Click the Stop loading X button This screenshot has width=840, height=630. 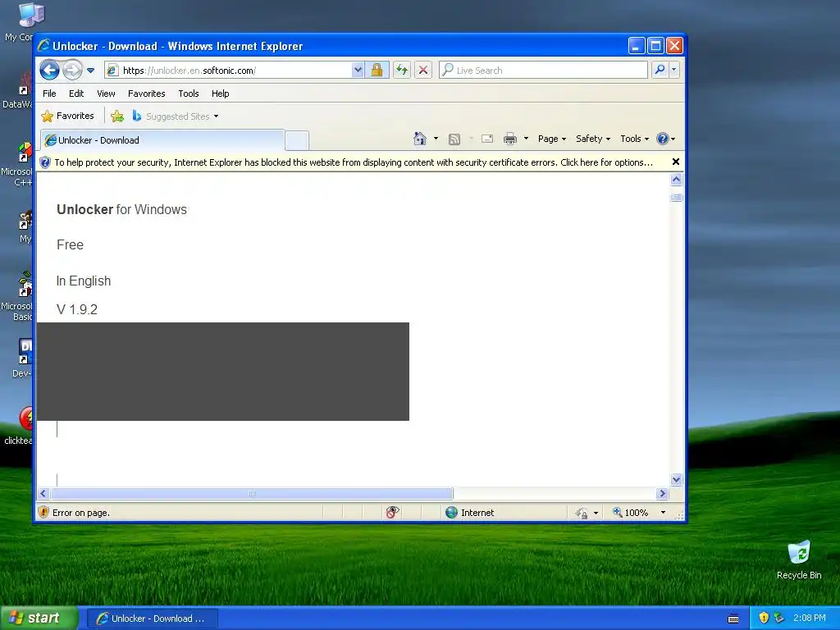tap(423, 71)
